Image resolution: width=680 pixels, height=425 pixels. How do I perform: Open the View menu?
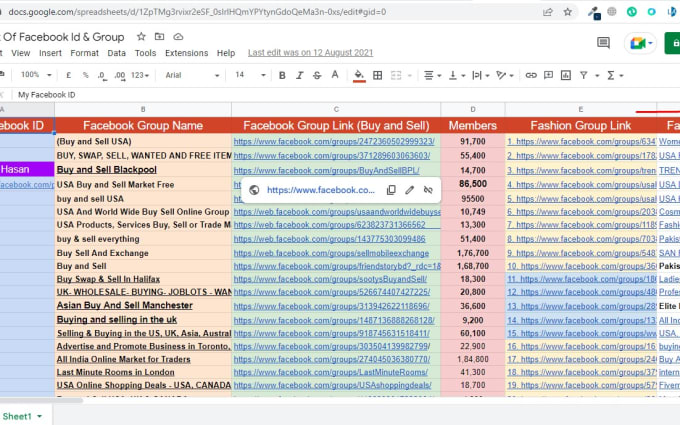point(21,53)
